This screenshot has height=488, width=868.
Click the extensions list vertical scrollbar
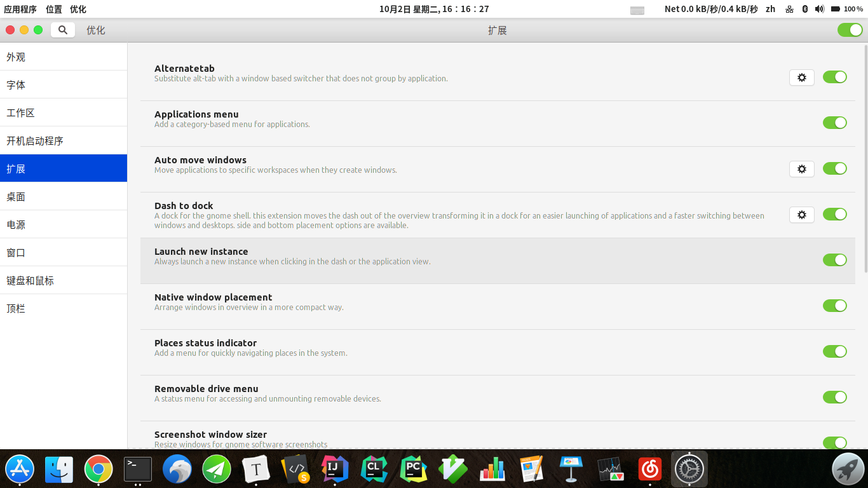[865, 159]
